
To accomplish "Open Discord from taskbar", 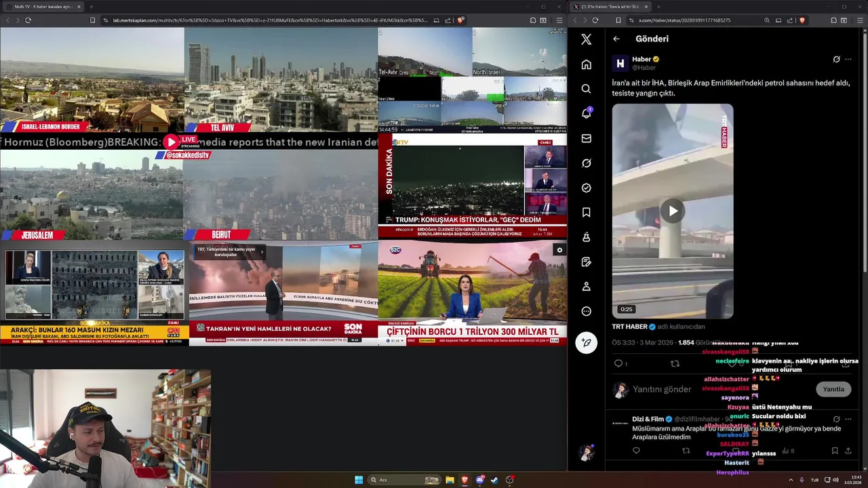I will 479,480.
